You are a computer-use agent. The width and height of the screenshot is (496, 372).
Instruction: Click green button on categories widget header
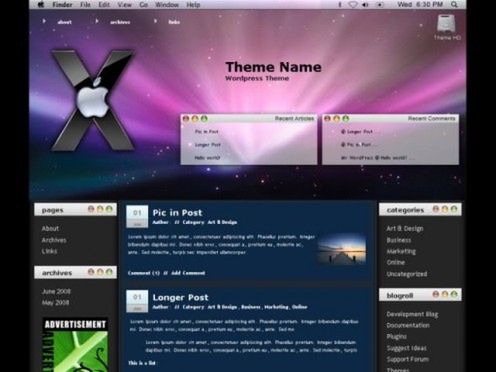pyautogui.click(x=454, y=209)
